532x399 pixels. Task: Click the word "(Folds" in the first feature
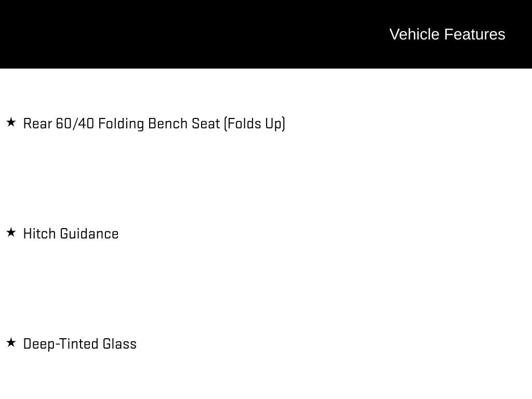point(243,124)
